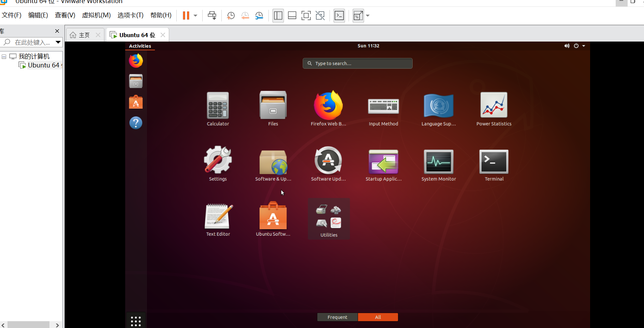Take a VM snapshot
Screen dimensions: 644x328
point(231,16)
